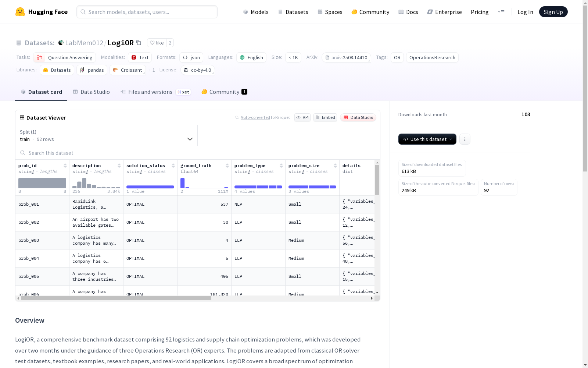588x368 pixels.
Task: Open Spaces in the top navigation
Action: click(330, 12)
